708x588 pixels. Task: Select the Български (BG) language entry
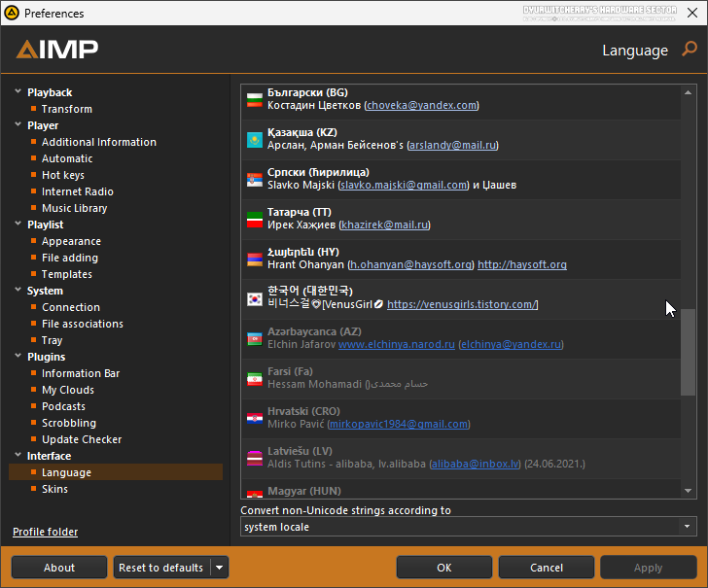[x=461, y=100]
